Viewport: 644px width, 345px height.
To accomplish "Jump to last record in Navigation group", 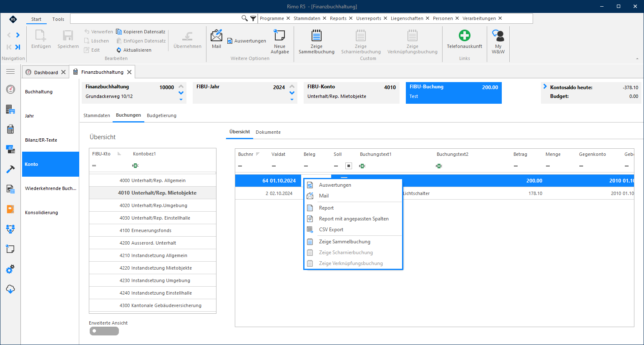I will 18,47.
